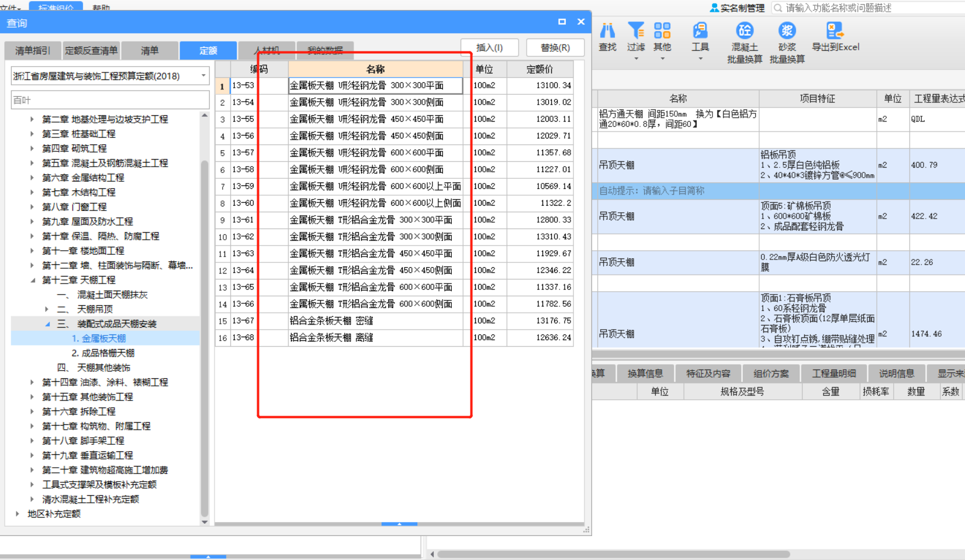Click the tree scrollbar down arrow
The image size is (965, 560).
tap(205, 522)
